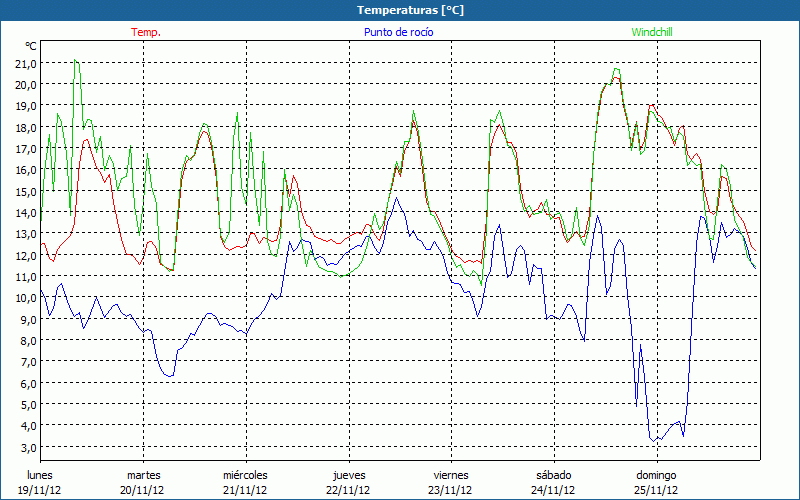Click the 19/11/12 date on the axis

point(40,490)
